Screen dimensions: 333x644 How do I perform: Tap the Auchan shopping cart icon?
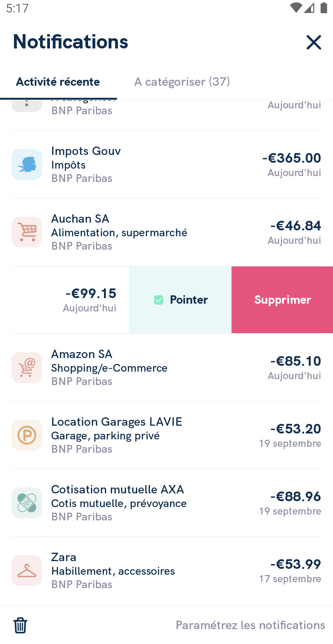point(27,232)
